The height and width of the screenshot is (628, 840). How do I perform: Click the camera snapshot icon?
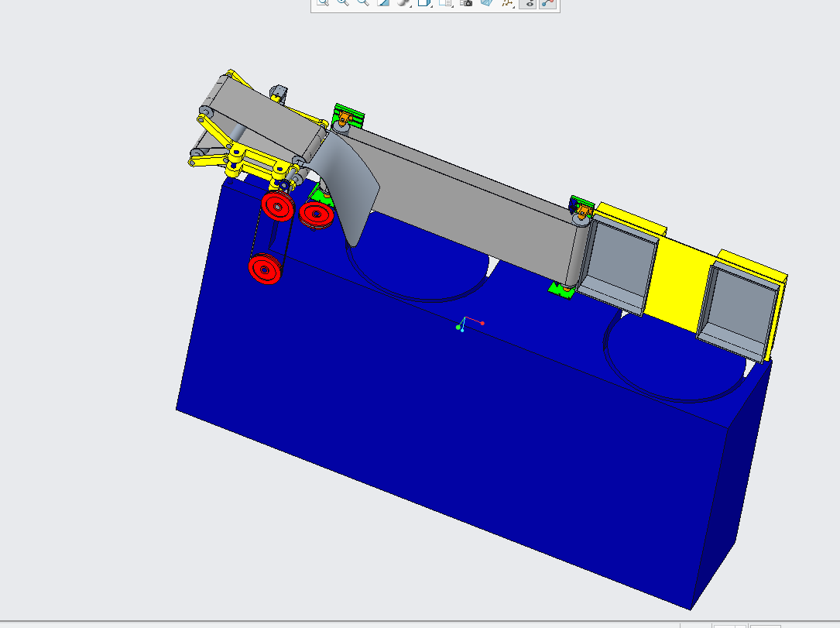point(467,2)
